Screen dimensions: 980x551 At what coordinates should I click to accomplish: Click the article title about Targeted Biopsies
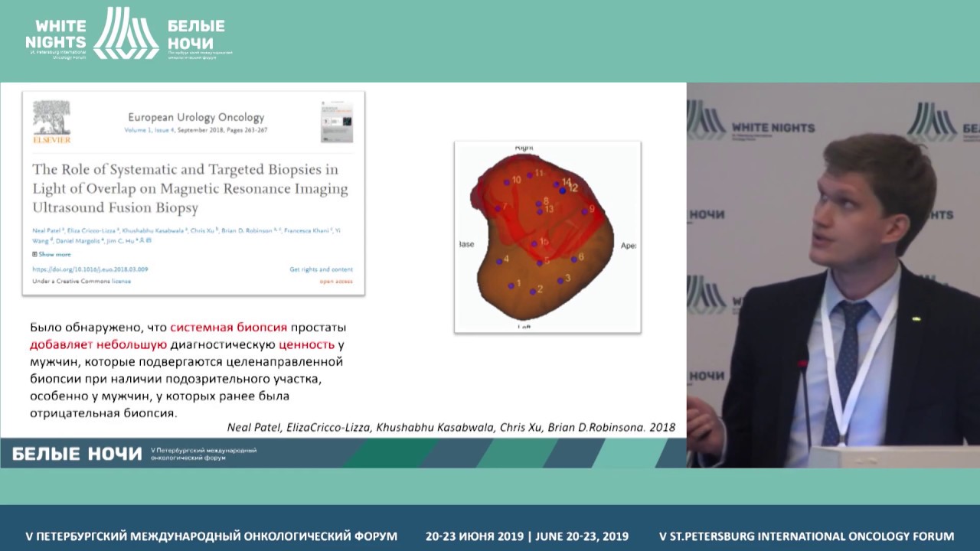click(x=190, y=187)
